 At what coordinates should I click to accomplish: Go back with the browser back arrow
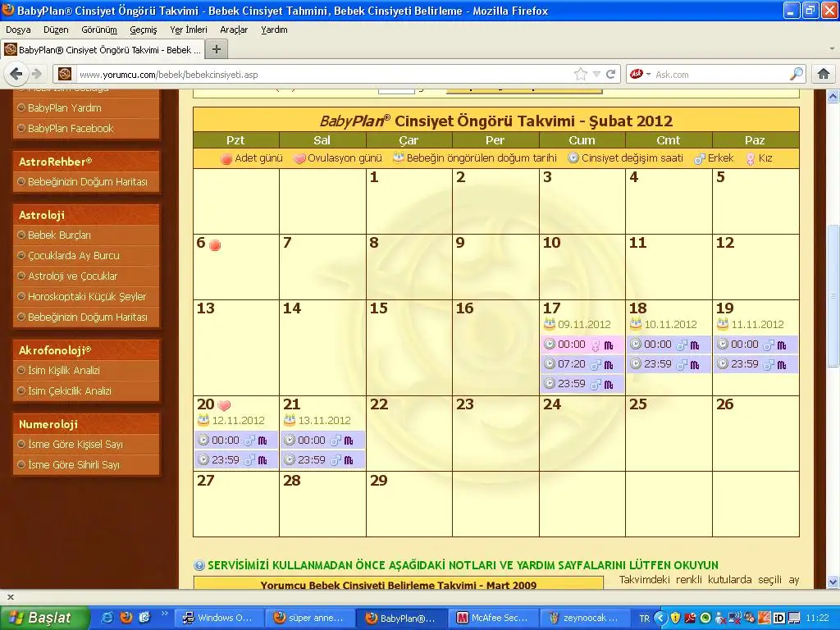point(16,74)
